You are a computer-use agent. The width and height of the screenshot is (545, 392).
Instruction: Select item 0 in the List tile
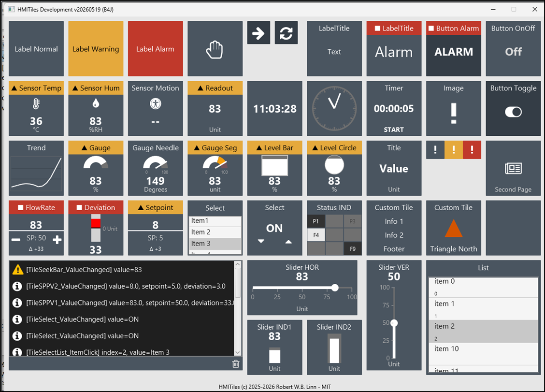click(484, 287)
